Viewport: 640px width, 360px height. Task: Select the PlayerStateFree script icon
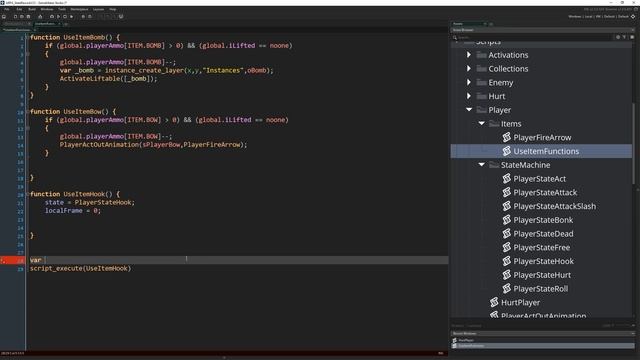(507, 247)
